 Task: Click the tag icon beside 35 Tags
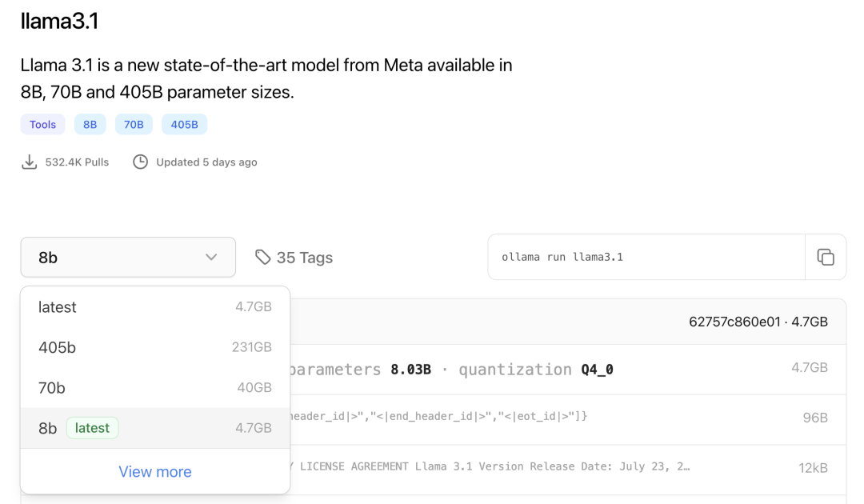(262, 257)
